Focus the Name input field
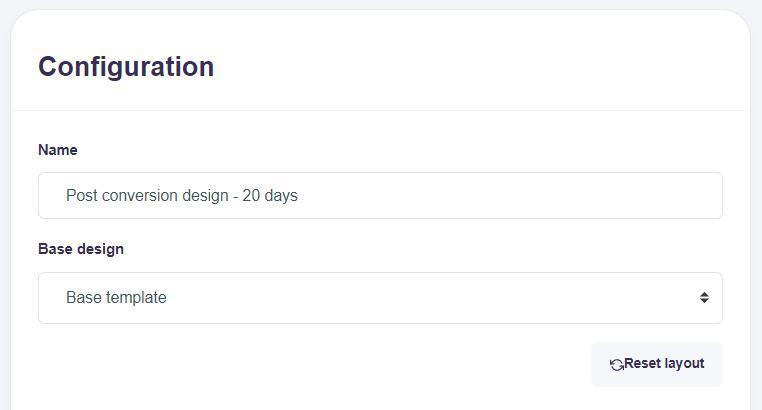762x410 pixels. click(380, 196)
